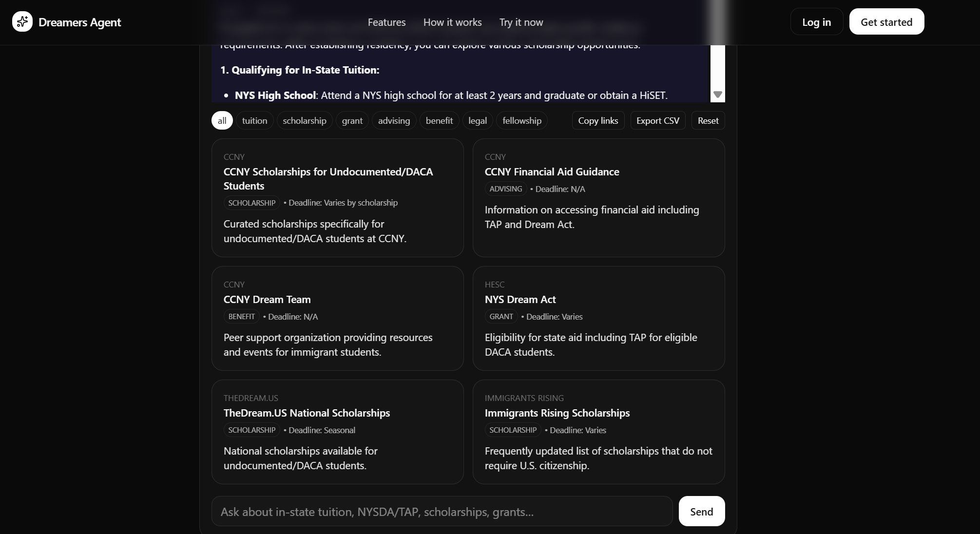Filter results by scholarship
The width and height of the screenshot is (980, 534).
305,121
